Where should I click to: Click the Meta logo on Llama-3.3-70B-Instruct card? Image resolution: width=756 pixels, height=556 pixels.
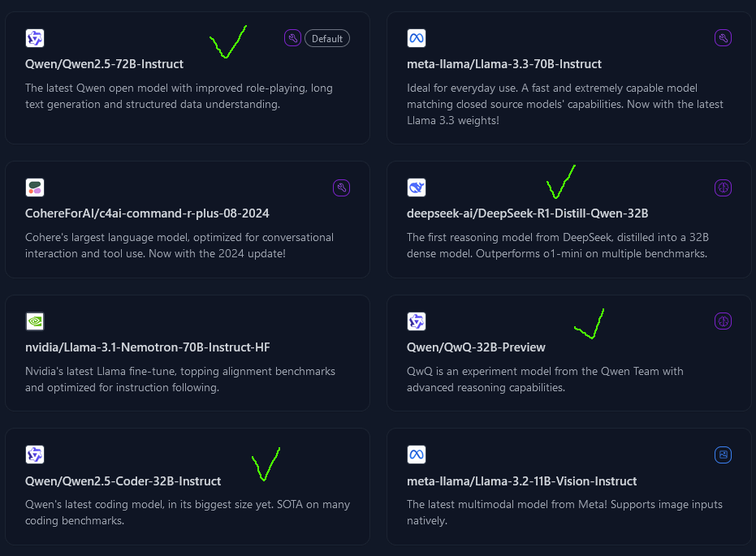(x=417, y=38)
